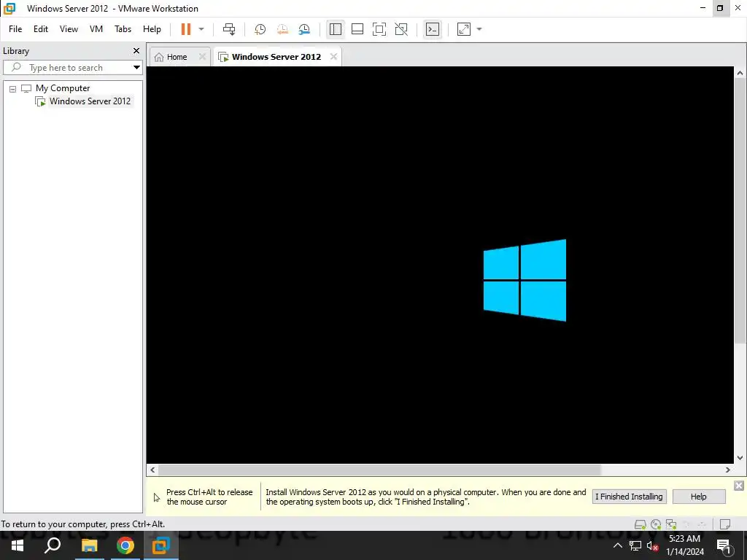Click the network tray icon
The width and height of the screenshot is (747, 560).
635,545
